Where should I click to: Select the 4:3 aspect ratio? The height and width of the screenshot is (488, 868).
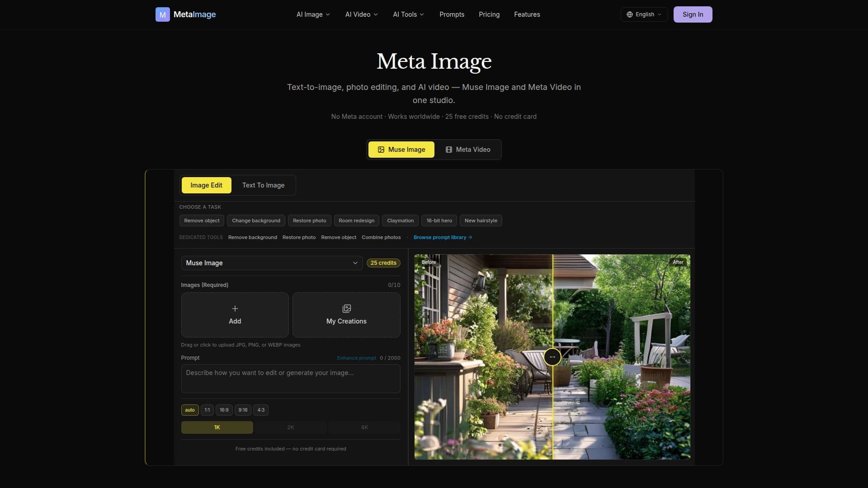pyautogui.click(x=261, y=410)
